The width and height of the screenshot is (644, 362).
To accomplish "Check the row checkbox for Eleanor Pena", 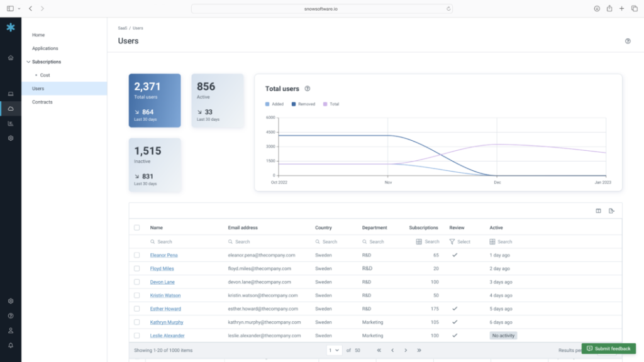I will point(138,255).
